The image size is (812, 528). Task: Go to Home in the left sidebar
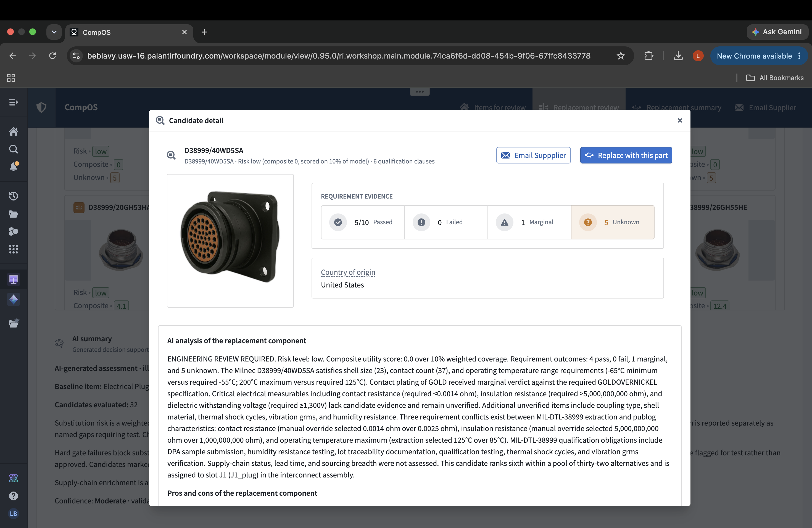[x=13, y=131]
